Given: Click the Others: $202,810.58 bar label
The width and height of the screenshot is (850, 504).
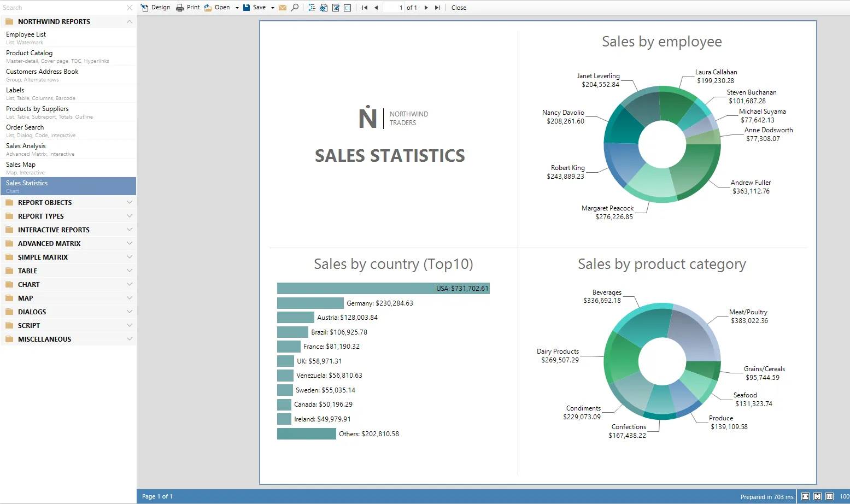Looking at the screenshot, I should coord(369,433).
